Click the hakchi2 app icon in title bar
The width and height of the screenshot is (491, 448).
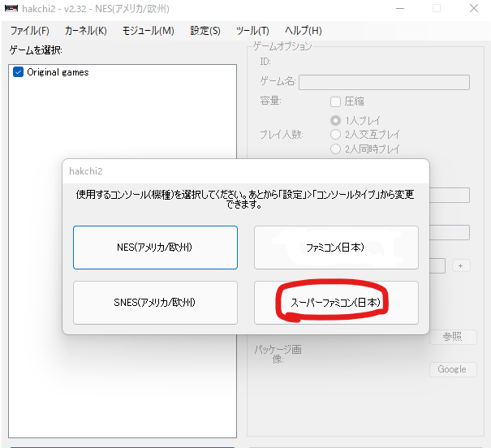pyautogui.click(x=11, y=8)
